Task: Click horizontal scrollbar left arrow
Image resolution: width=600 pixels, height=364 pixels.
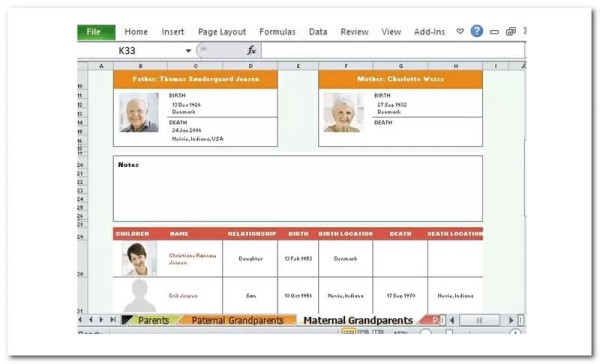Action: point(452,320)
